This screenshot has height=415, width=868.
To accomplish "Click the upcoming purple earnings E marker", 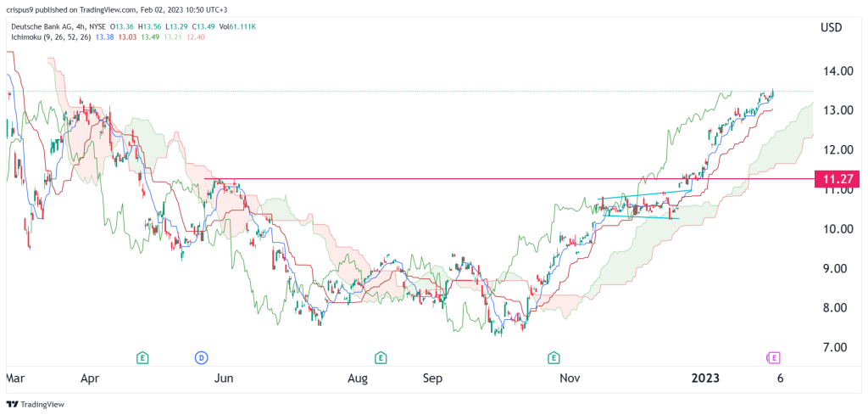I will [x=773, y=358].
